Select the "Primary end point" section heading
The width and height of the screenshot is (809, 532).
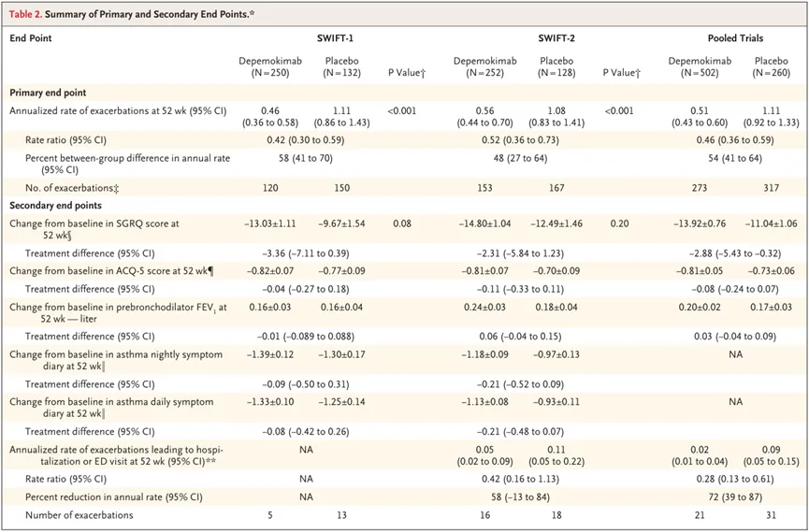tap(51, 93)
